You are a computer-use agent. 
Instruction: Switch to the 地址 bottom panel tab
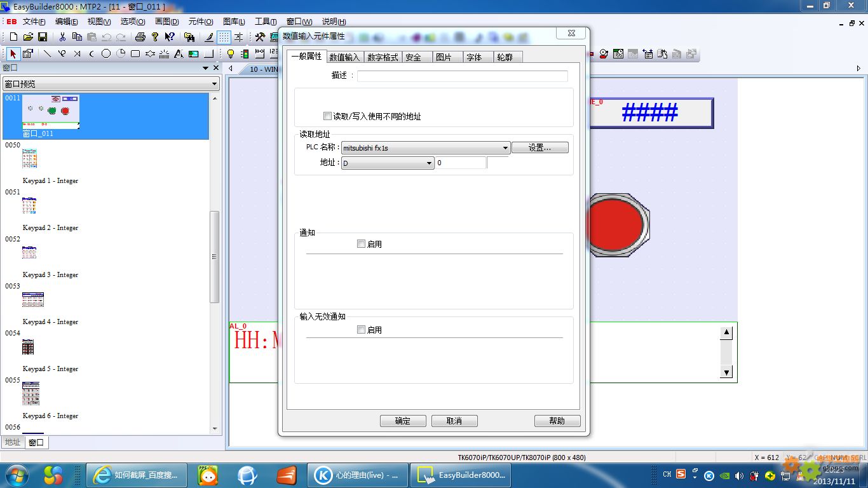coord(13,442)
